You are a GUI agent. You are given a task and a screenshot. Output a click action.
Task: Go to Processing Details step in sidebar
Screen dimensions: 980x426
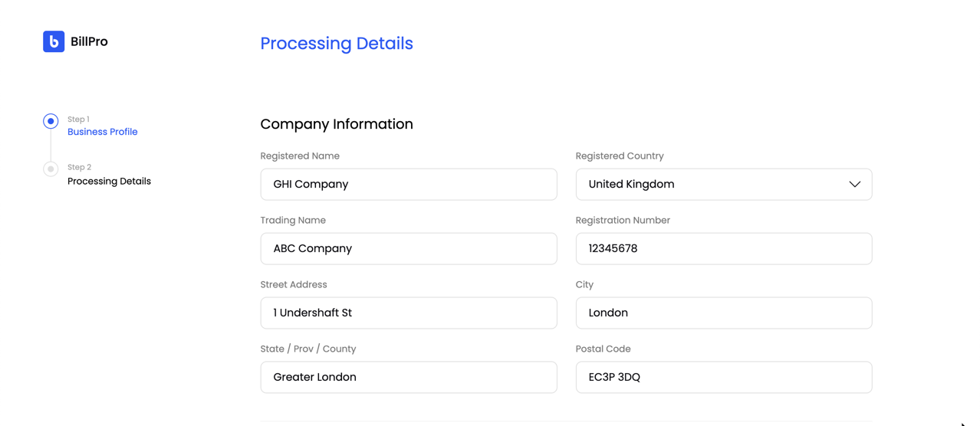[109, 181]
